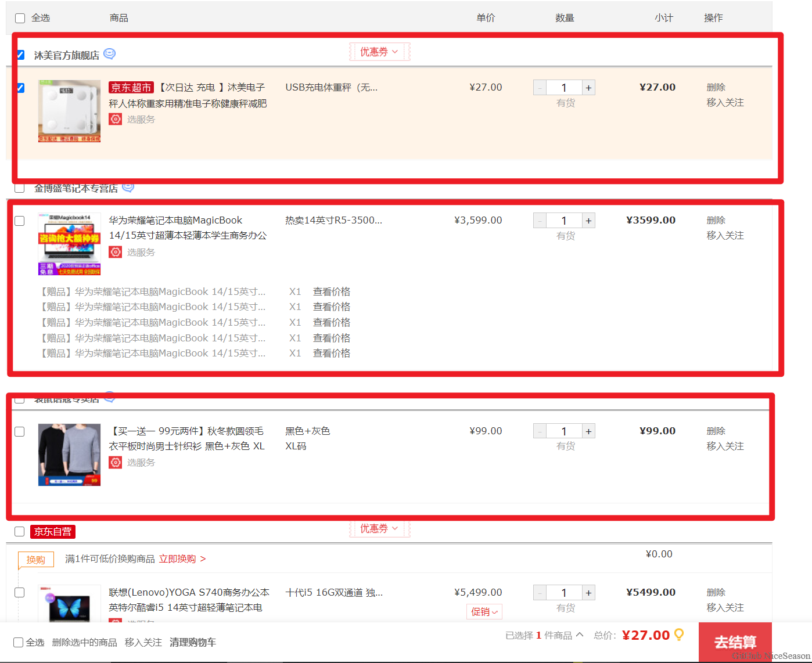Screen dimensions: 812x663
Task: Select the 华为荣耀 MagicBook item checkbox
Action: pos(20,221)
